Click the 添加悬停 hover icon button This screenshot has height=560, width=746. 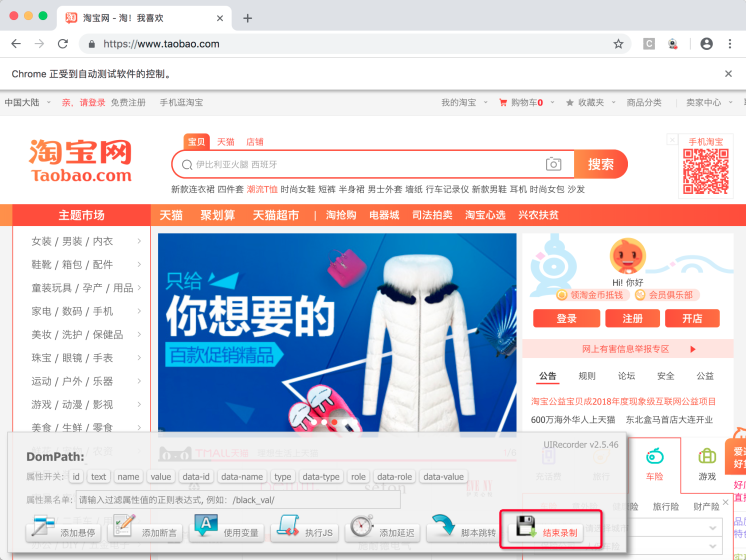tap(62, 528)
